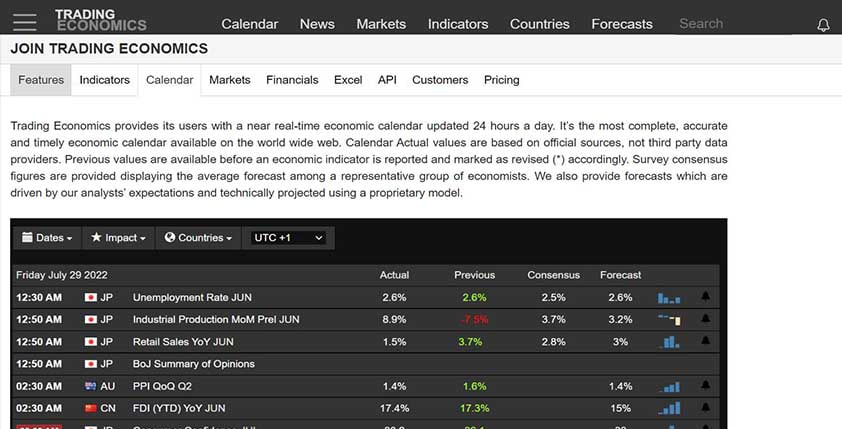
Task: Select the Calendar tab
Action: point(170,80)
